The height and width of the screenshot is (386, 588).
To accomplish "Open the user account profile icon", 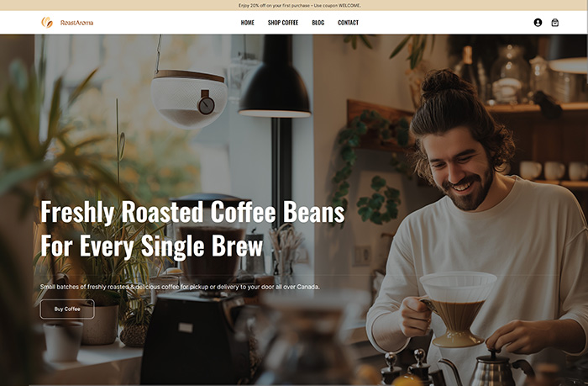I will [538, 23].
